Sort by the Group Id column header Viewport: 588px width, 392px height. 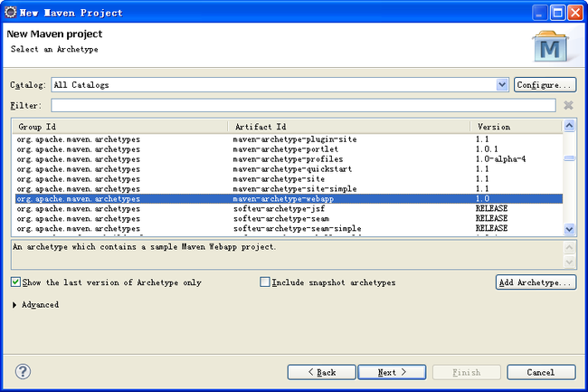pos(120,127)
